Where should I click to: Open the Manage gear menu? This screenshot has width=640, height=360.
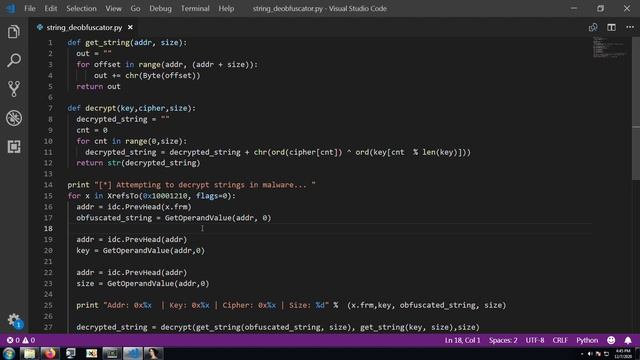pyautogui.click(x=14, y=320)
